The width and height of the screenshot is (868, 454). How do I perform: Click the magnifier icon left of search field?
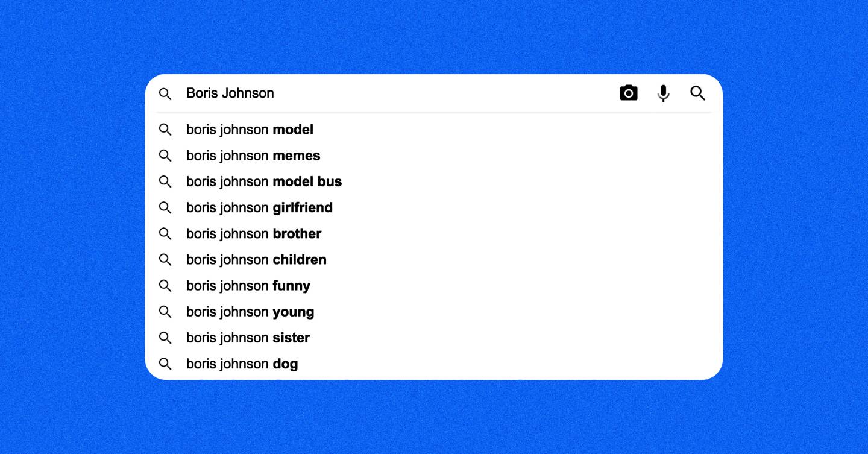[165, 93]
